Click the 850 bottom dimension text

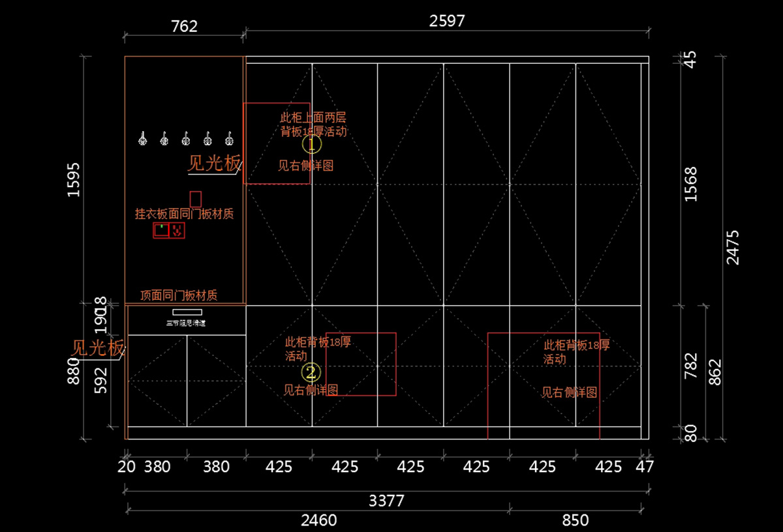(575, 520)
